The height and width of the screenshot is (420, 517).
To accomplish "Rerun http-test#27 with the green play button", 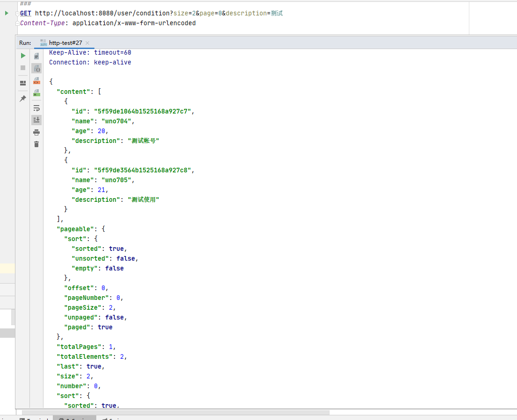I will [x=23, y=56].
